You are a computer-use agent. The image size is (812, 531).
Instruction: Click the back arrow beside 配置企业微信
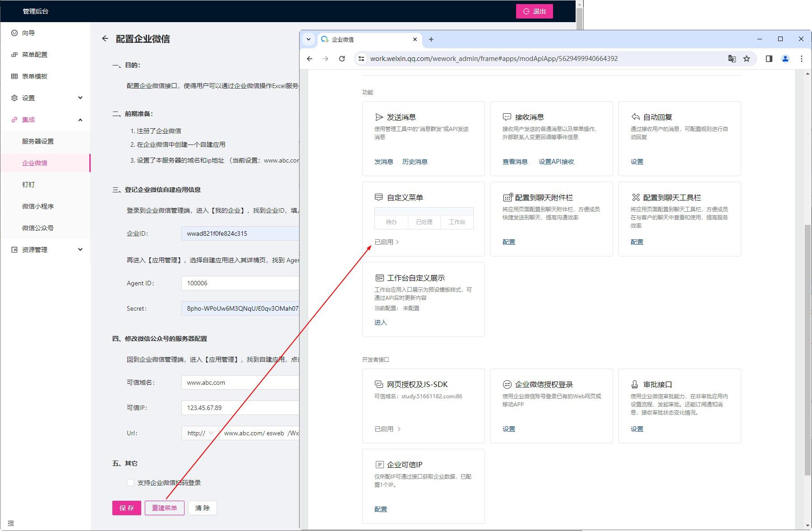(105, 39)
